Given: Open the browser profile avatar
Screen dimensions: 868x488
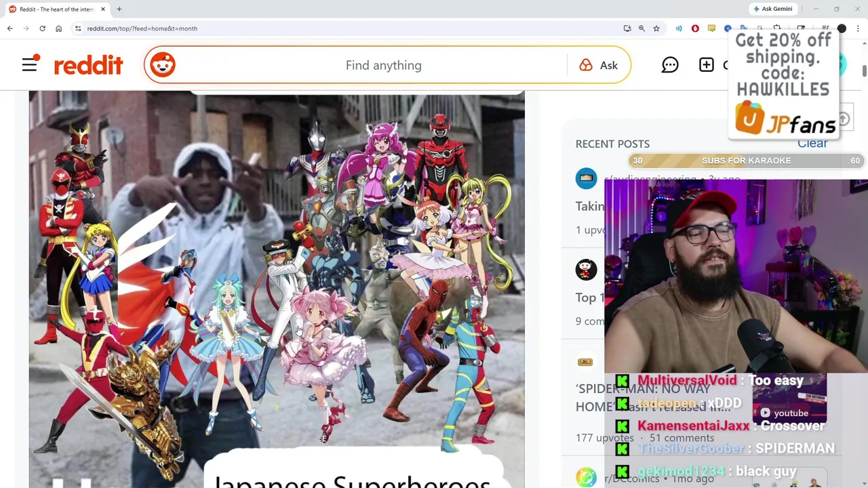Looking at the screenshot, I should pos(842,28).
